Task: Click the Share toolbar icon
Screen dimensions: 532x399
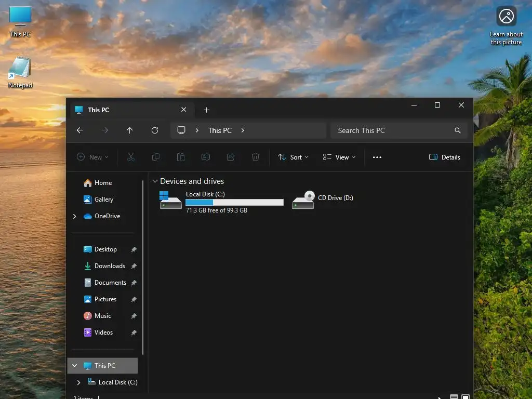Action: [x=231, y=157]
